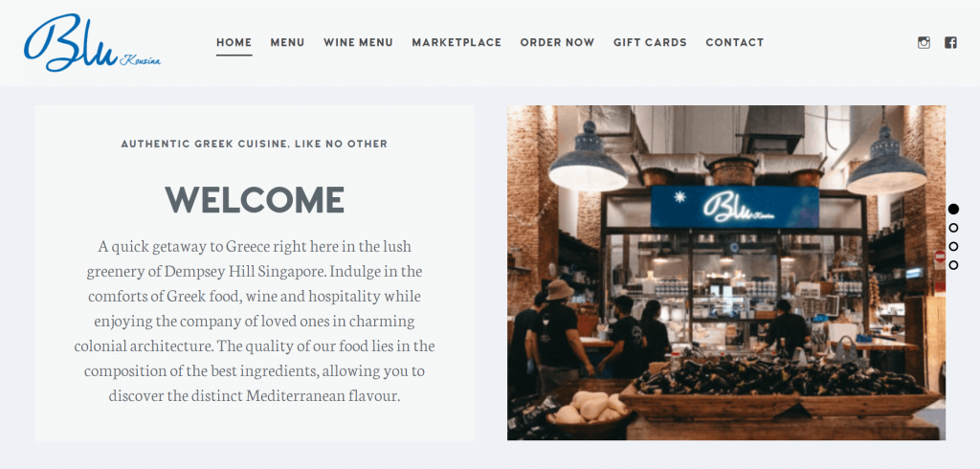Viewport: 980px width, 469px height.
Task: Click the Kouzina script text in logo
Action: (x=141, y=60)
